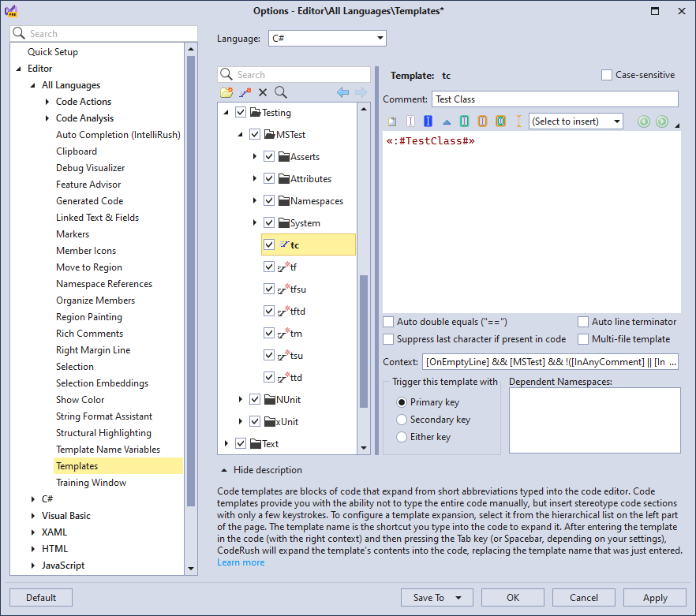696x616 pixels.
Task: Delete selected template using the X icon
Action: (263, 92)
